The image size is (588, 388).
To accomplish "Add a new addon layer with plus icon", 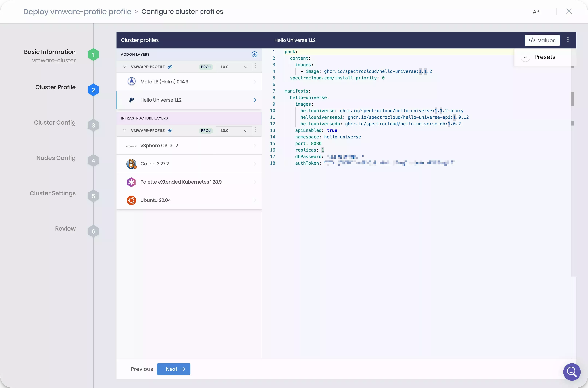I will [254, 54].
